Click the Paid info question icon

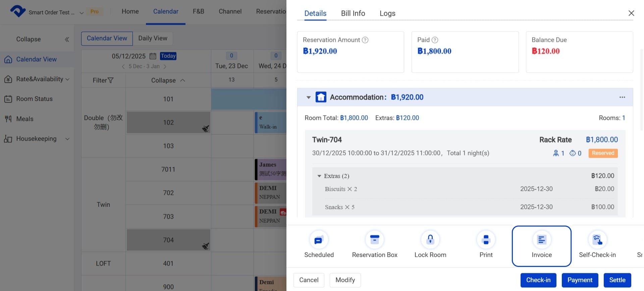[x=435, y=40]
